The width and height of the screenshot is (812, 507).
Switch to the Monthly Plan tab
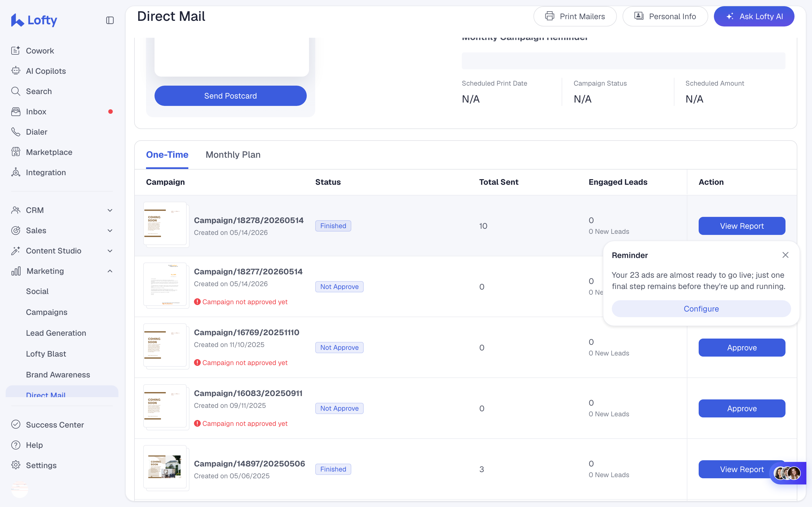click(x=233, y=155)
